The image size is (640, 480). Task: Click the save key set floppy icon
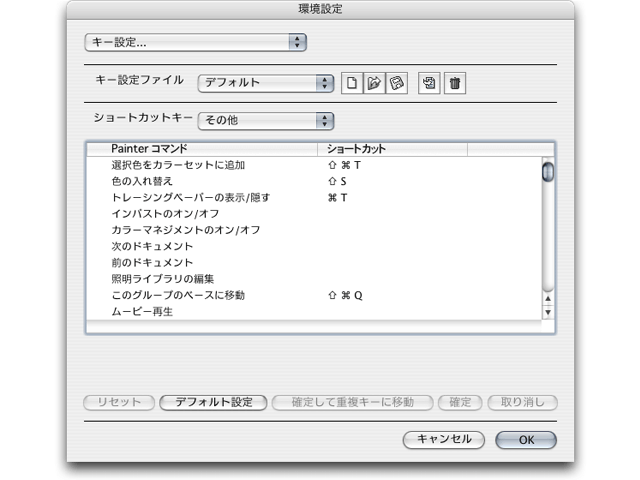396,84
